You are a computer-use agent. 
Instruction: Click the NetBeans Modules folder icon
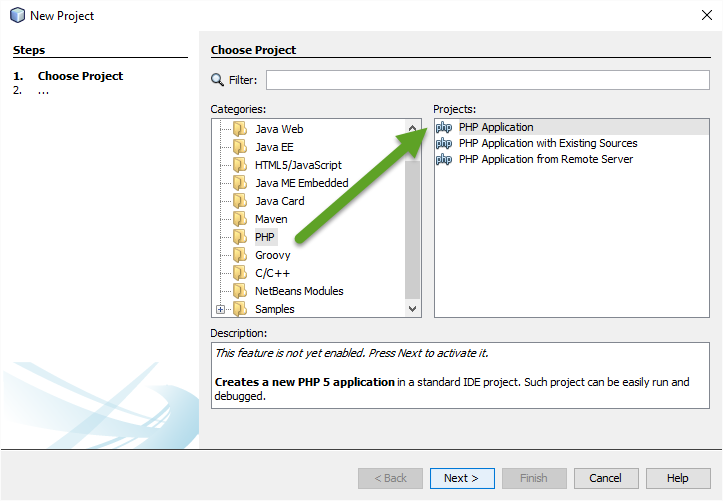240,290
